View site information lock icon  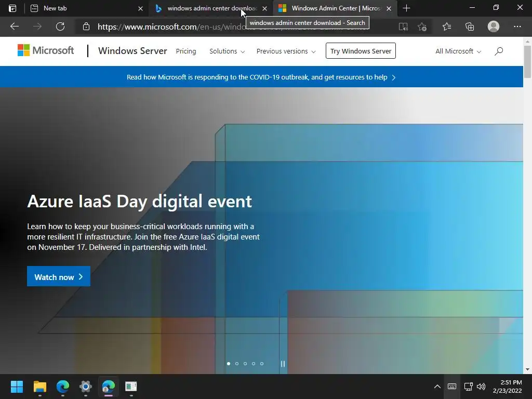86,26
